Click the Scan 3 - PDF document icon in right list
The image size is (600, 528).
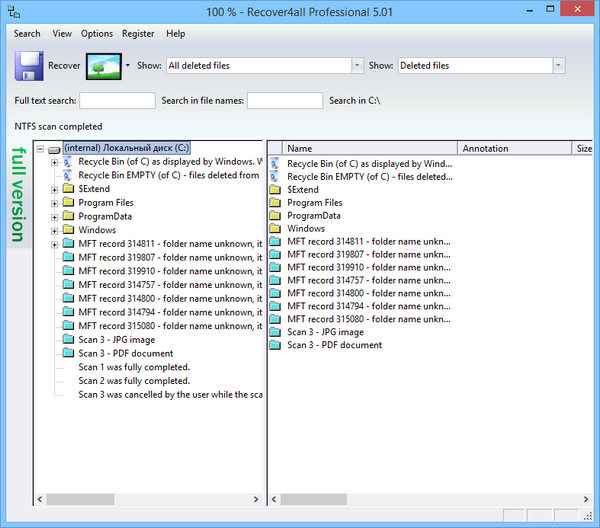(275, 345)
